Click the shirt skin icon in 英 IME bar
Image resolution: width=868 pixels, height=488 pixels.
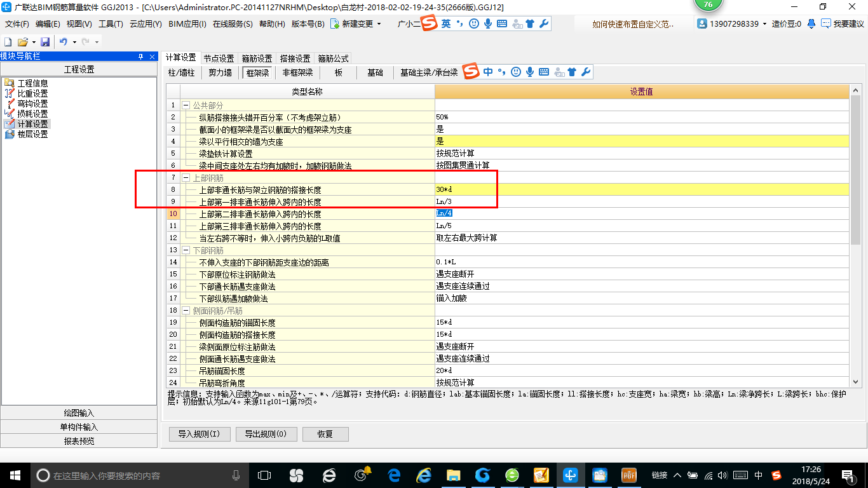click(530, 24)
